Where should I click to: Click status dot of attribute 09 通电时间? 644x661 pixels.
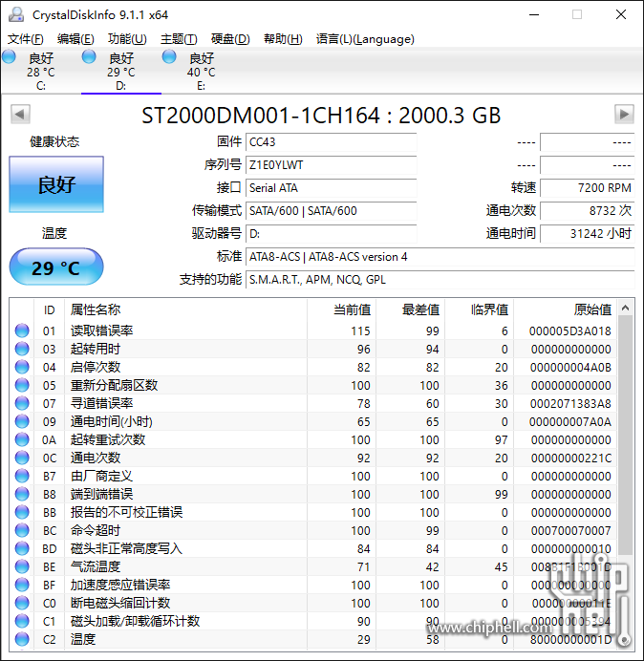(x=22, y=421)
